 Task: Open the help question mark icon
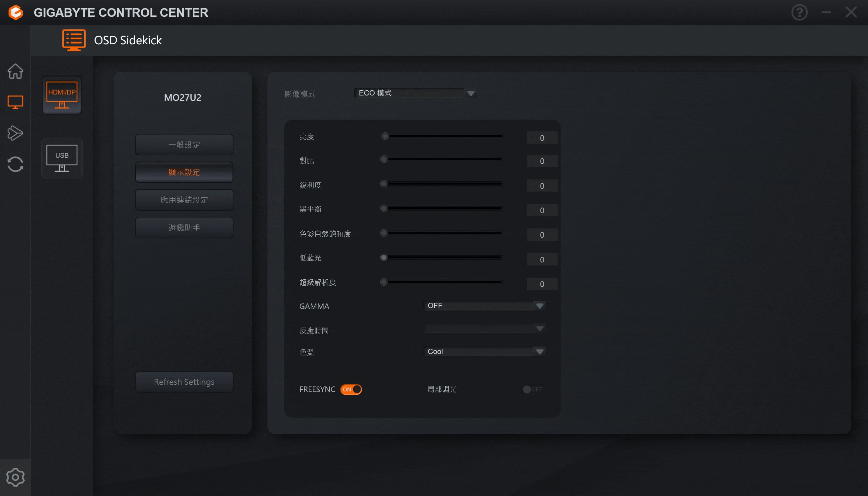799,13
